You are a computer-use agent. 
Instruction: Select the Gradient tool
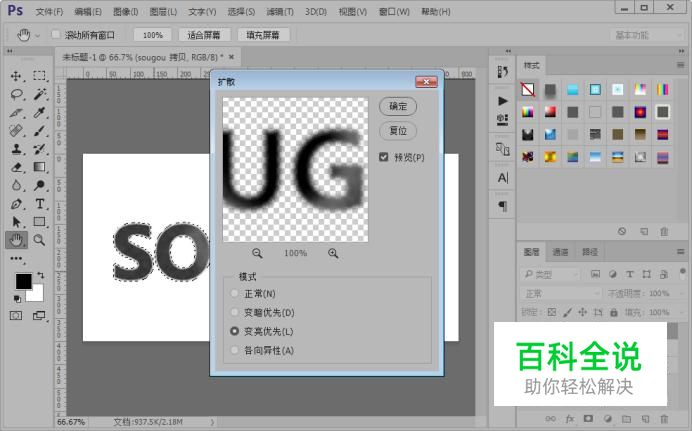click(39, 167)
